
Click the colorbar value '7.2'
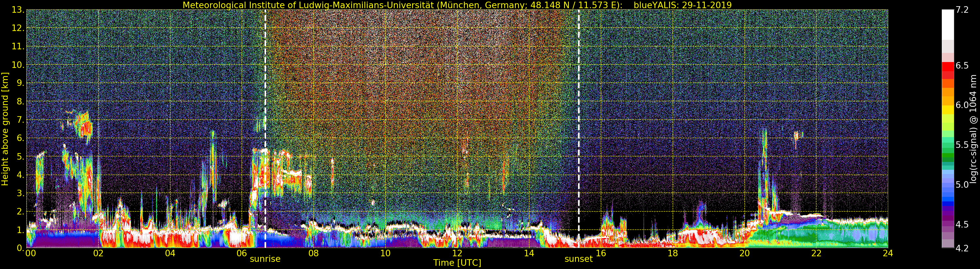962,10
